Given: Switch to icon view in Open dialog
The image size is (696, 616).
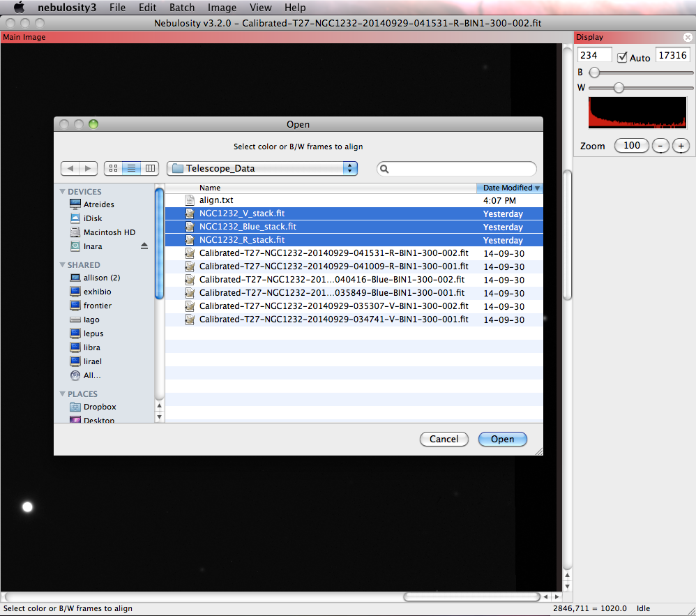Looking at the screenshot, I should (x=113, y=168).
